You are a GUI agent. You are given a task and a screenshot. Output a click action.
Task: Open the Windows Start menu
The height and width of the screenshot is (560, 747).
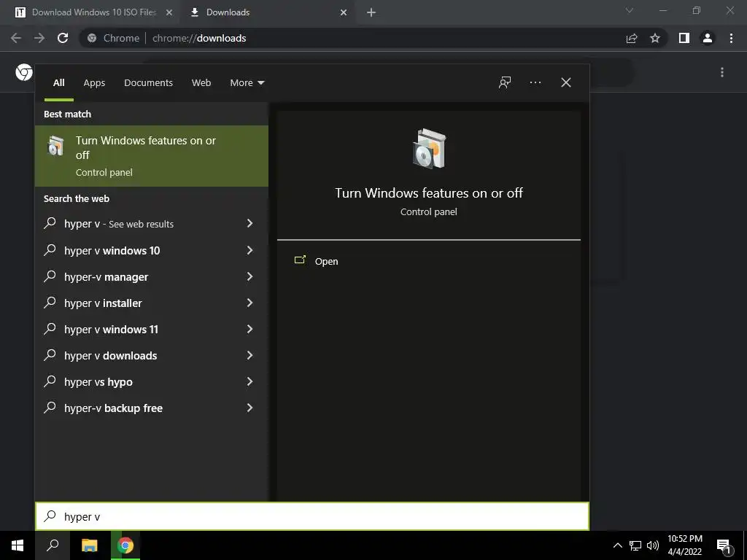coord(18,545)
